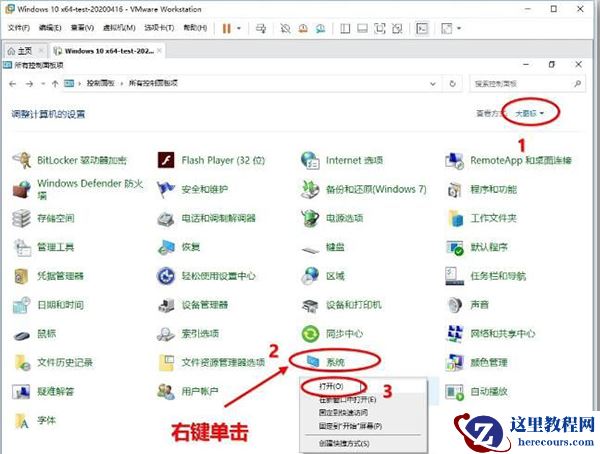This screenshot has height=454, width=600.
Task: Click the 恢复 recovery icon
Action: tap(166, 247)
